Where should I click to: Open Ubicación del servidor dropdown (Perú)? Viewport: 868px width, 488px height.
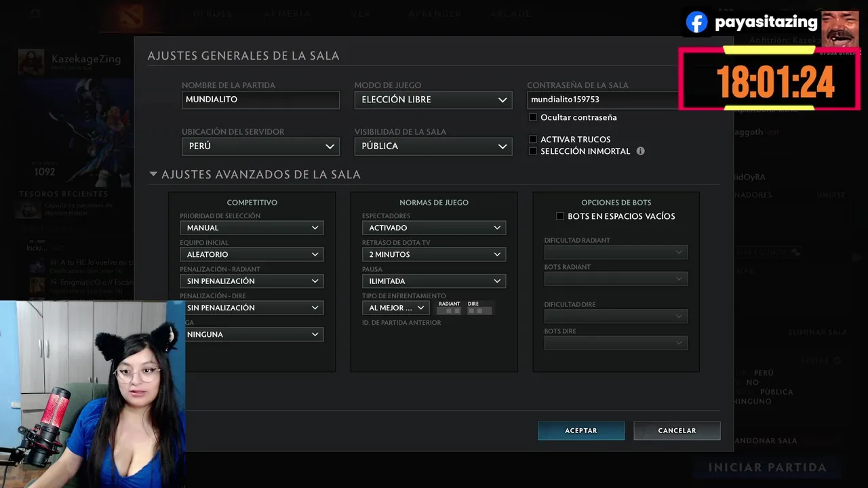tap(260, 146)
